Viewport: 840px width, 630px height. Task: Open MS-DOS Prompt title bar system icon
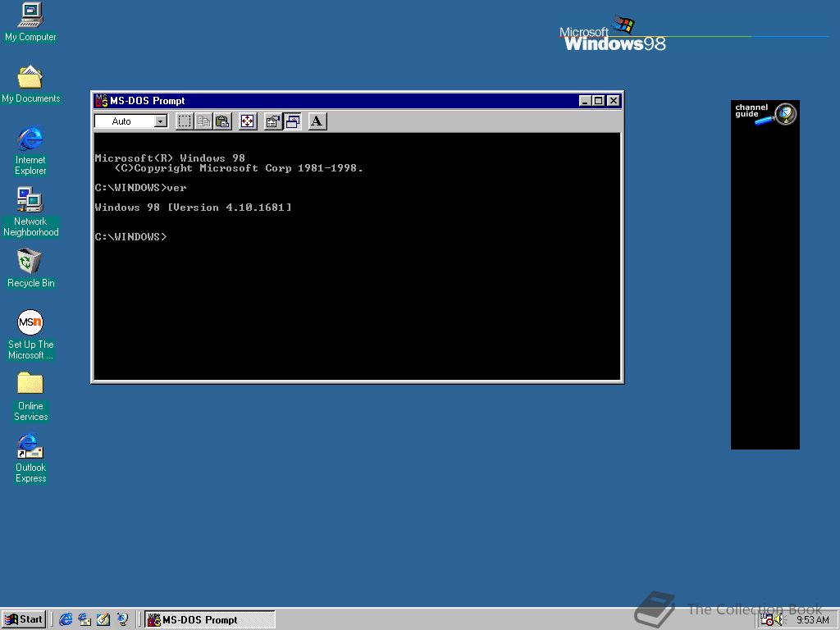101,101
